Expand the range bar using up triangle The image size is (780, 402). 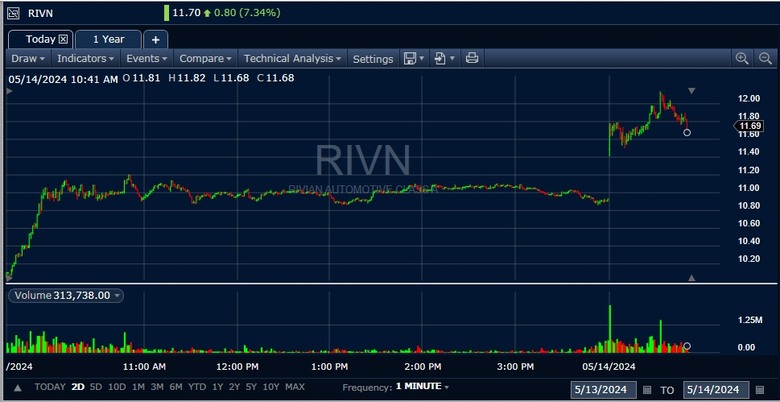17,388
